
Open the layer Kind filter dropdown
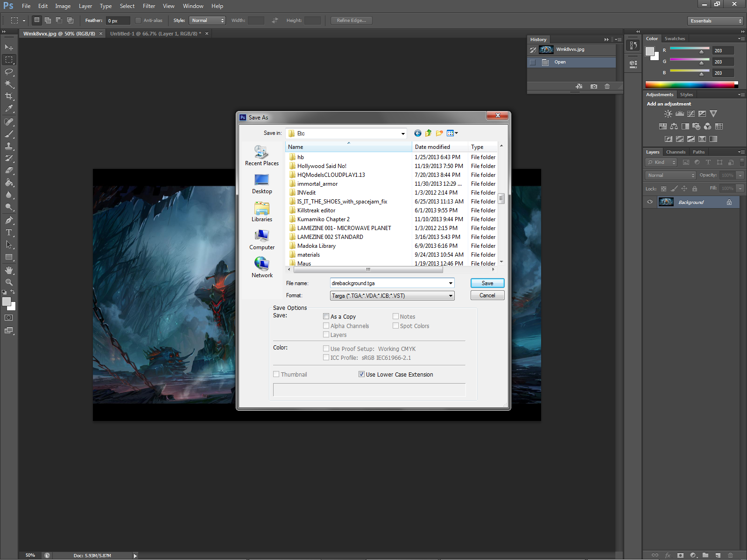pos(661,162)
